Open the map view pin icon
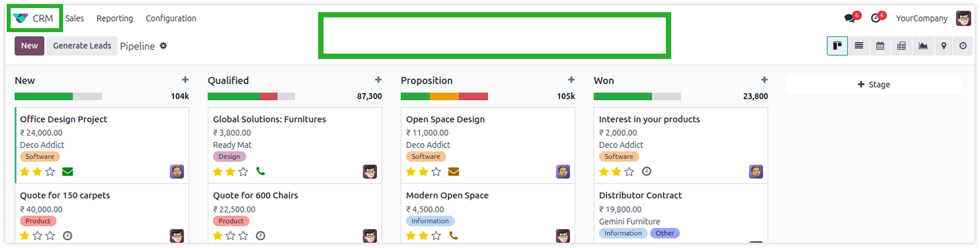Screen dimensions: 980x248 point(943,46)
